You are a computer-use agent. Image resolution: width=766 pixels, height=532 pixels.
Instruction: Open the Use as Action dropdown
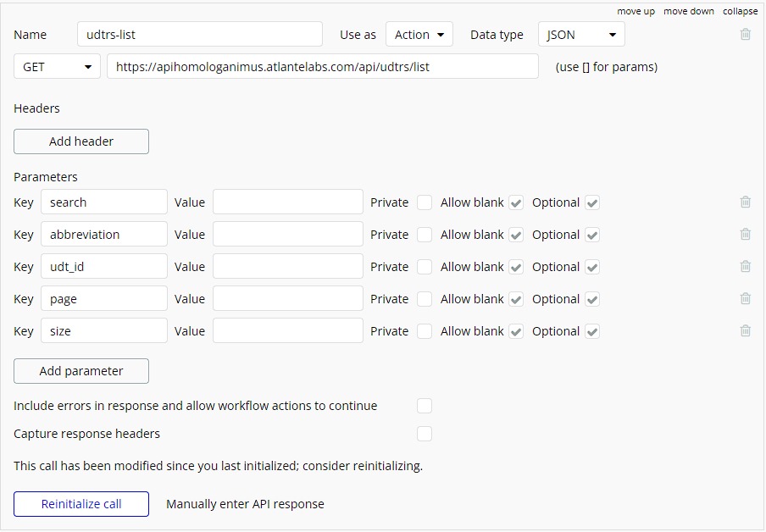[419, 34]
